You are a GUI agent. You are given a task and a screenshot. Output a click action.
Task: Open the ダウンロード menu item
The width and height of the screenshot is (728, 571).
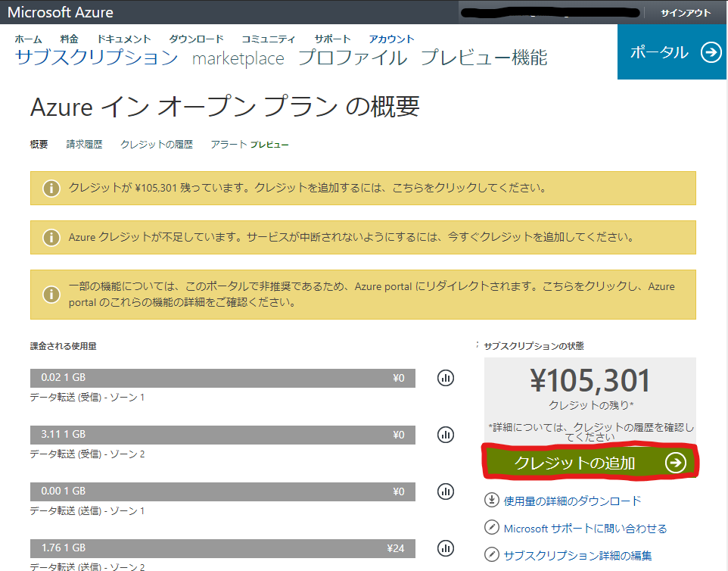coord(197,39)
